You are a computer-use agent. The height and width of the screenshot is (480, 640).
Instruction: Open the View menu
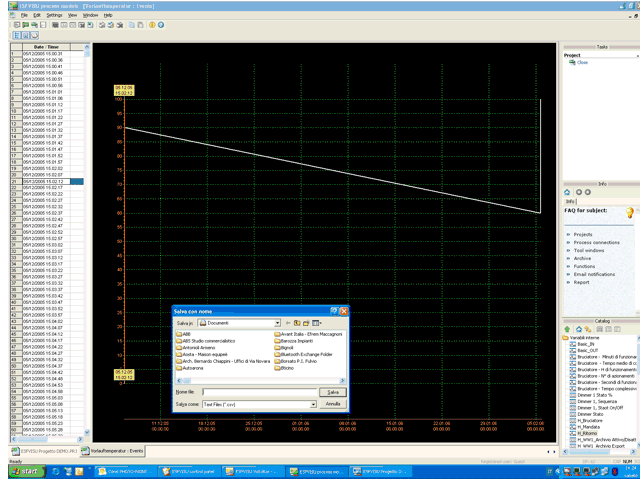pos(72,15)
